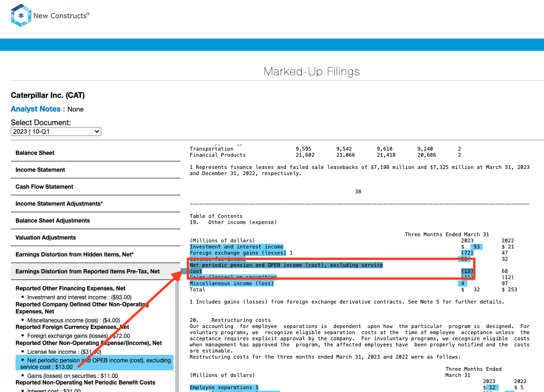
Task: Click 'Financial Products' row label in filing
Action: (x=218, y=155)
